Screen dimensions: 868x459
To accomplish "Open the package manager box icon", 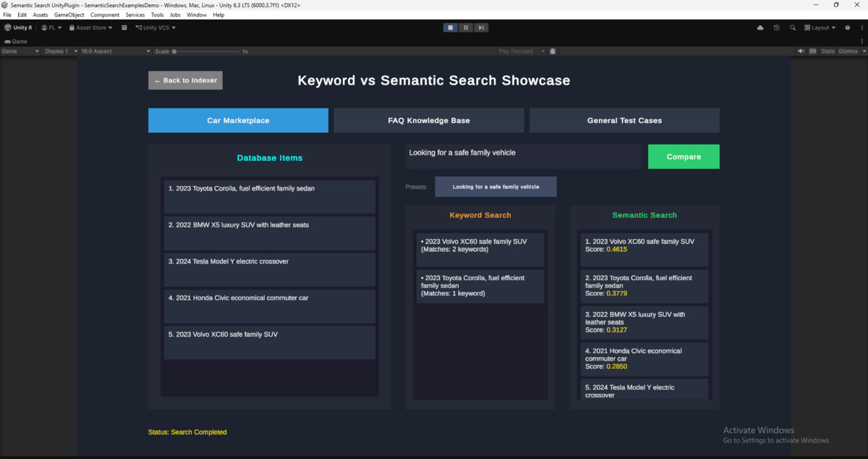I will click(x=124, y=28).
